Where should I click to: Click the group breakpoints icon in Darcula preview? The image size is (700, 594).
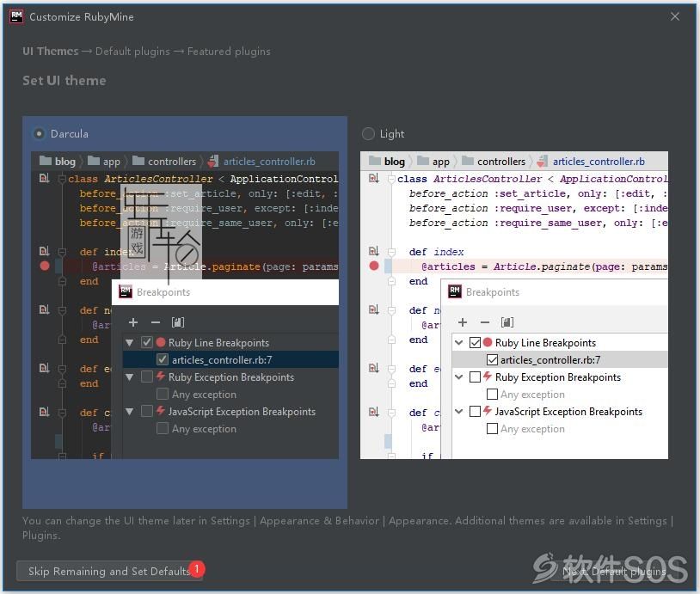(x=178, y=322)
